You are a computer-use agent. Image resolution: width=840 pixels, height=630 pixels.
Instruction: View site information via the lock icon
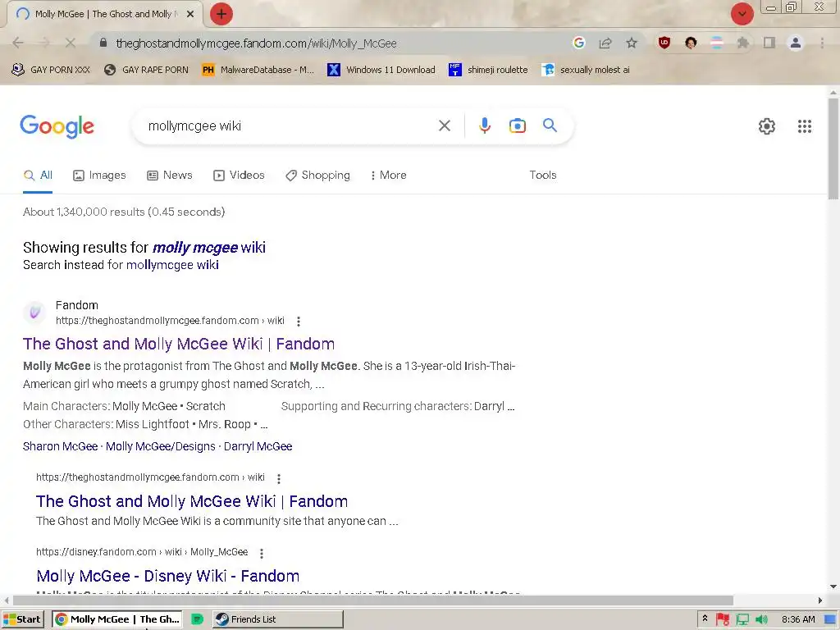coord(103,43)
